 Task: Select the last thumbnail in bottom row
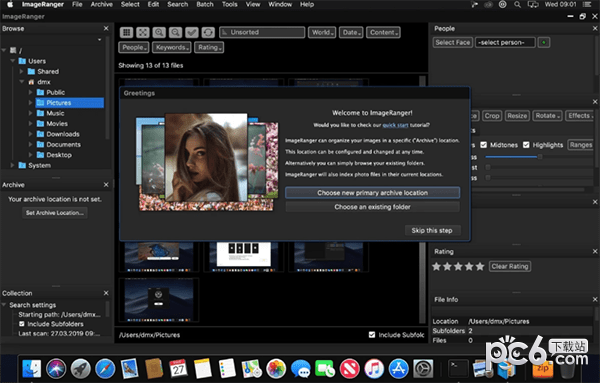(x=159, y=300)
